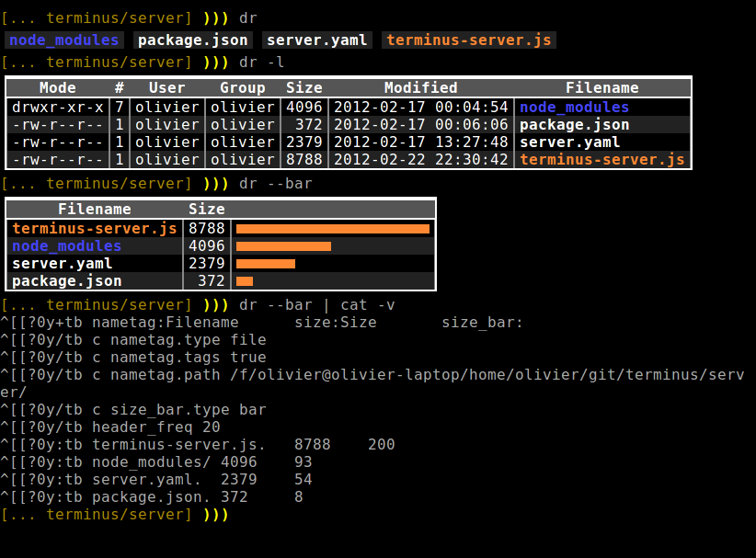Screen dimensions: 756x558
Task: Click the orange size bar for terminus-server.js
Action: (333, 229)
